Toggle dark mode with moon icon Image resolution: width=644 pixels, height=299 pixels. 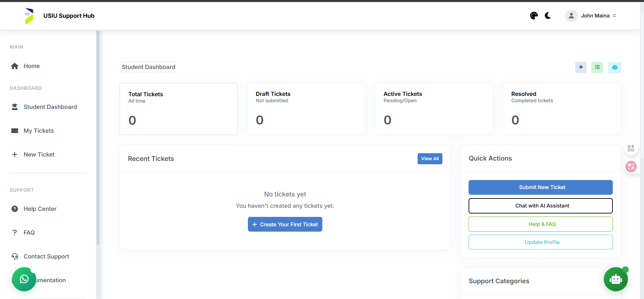pos(548,16)
